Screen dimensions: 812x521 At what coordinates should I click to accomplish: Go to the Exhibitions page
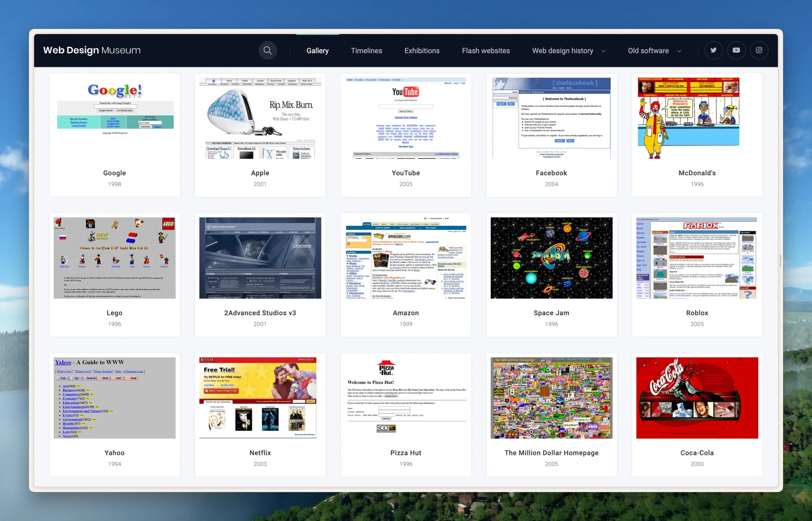click(422, 51)
